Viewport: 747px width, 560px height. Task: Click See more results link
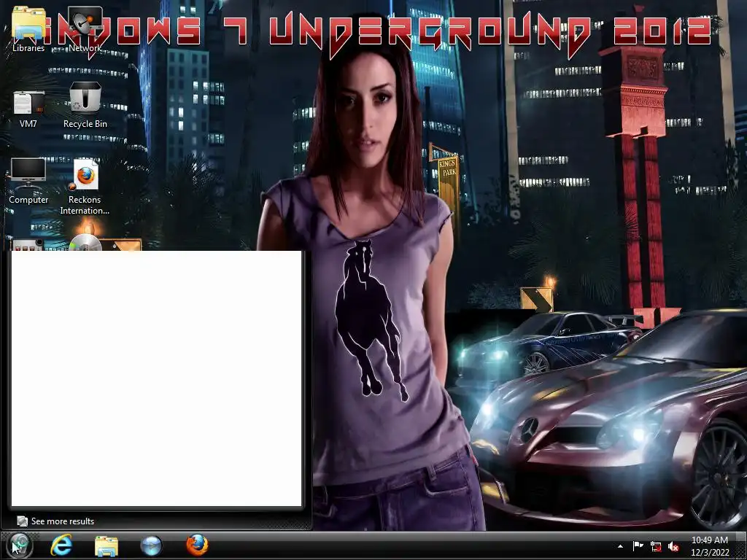63,521
